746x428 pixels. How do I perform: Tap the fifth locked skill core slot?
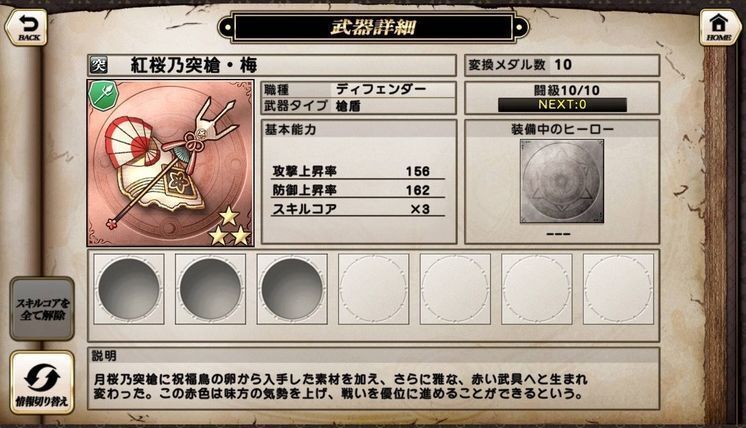point(455,289)
